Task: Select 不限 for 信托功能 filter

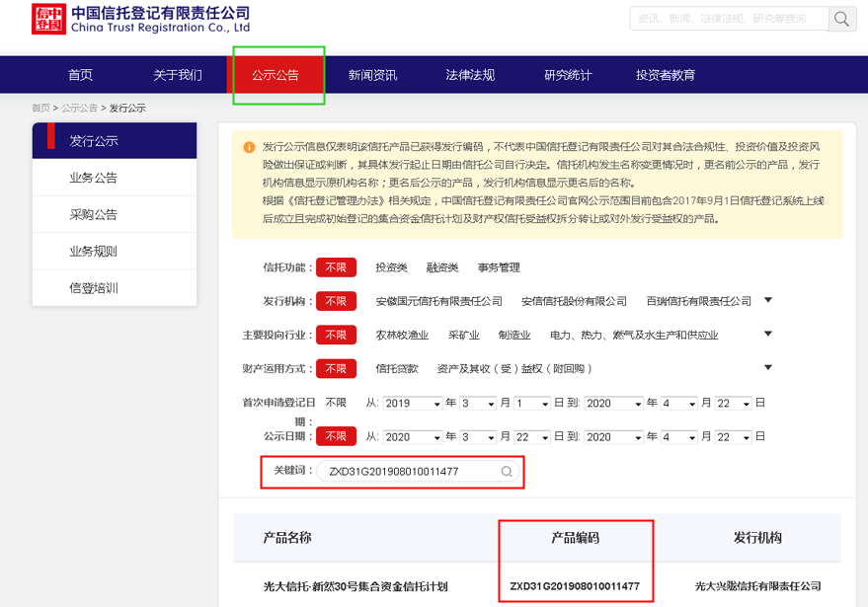Action: [x=336, y=267]
